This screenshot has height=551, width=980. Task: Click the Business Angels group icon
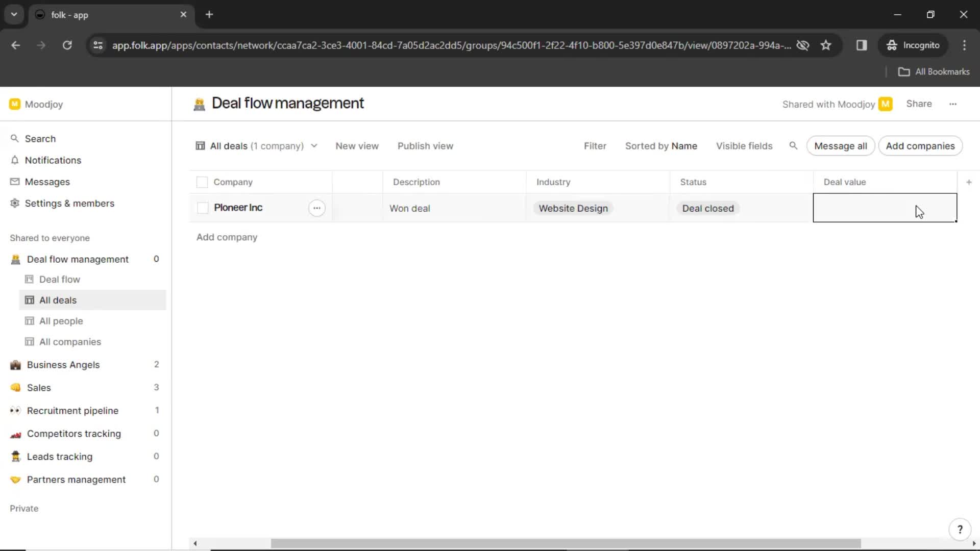[15, 365]
